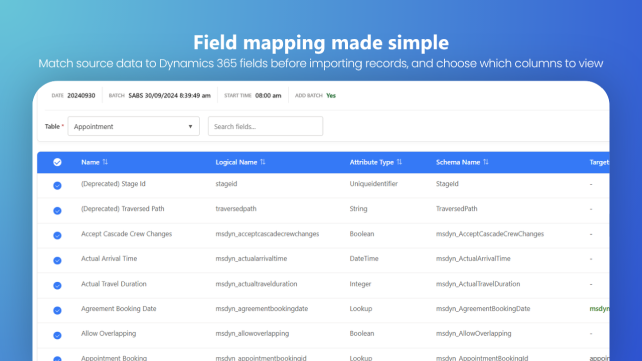This screenshot has width=642, height=361.
Task: Click the String attribute type cell
Action: click(x=358, y=209)
